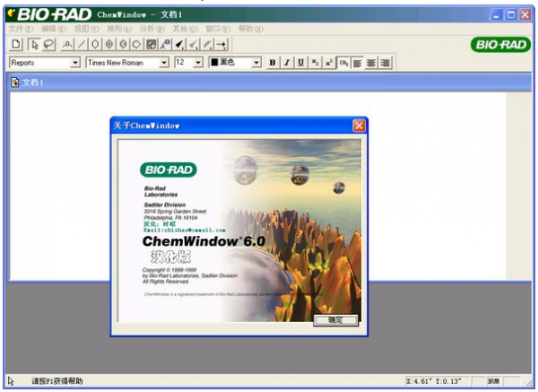Image resolution: width=538 pixels, height=392 pixels.
Task: Click the email address in About dialog
Action: tap(185, 231)
